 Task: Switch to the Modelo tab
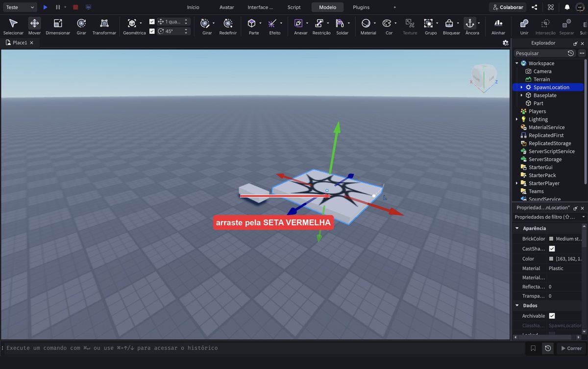point(327,7)
